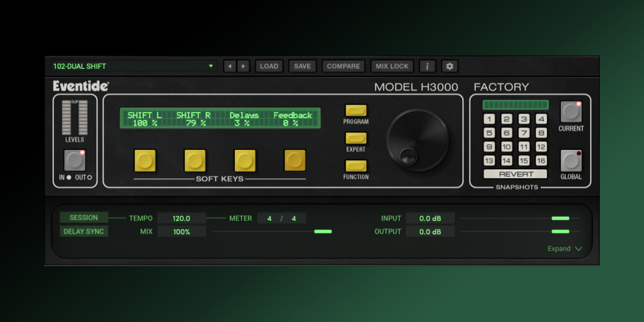Select the EXPERT mode button
Viewport: 644px width, 322px height.
coord(356,138)
